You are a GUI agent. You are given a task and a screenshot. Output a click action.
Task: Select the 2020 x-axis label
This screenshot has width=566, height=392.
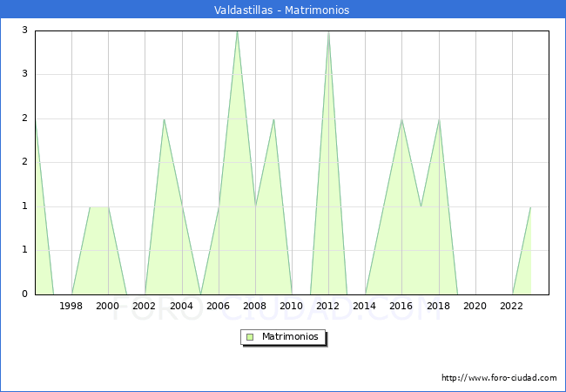click(475, 306)
